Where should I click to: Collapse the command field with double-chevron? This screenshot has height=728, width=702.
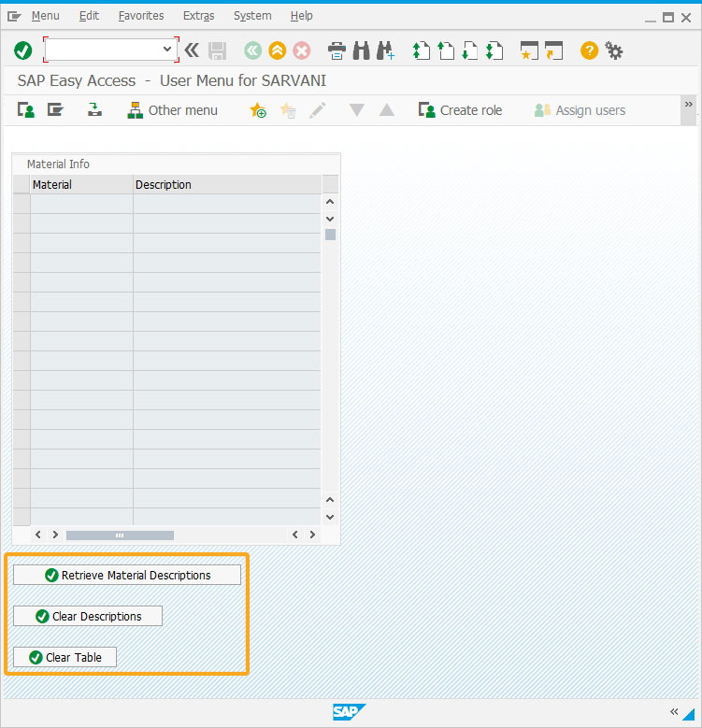(x=192, y=50)
